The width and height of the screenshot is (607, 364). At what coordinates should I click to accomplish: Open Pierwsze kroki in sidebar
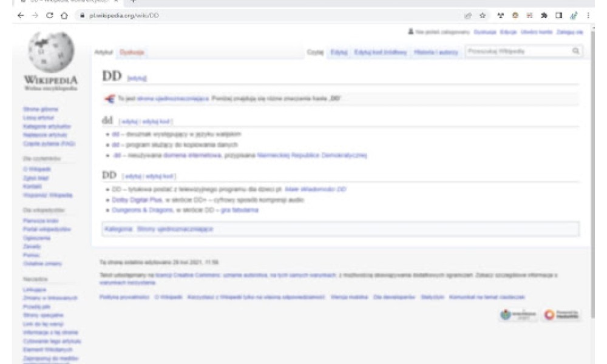pyautogui.click(x=41, y=220)
